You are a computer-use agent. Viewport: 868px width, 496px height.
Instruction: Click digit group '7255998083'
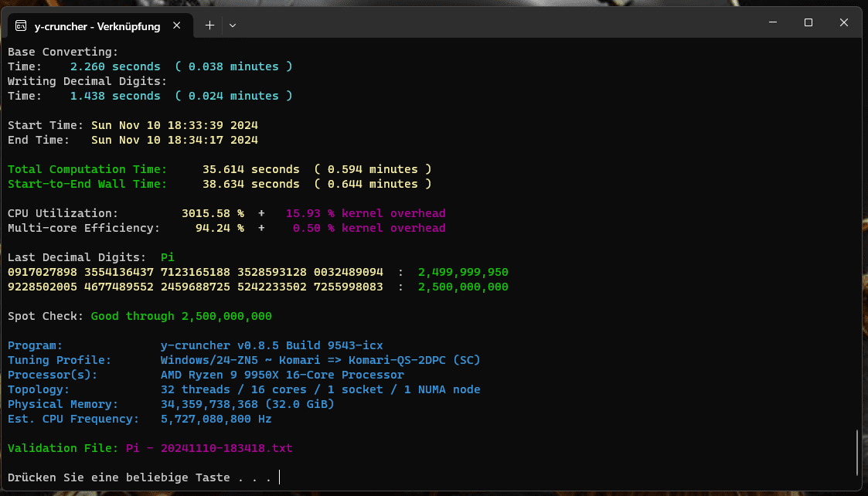pyautogui.click(x=348, y=287)
